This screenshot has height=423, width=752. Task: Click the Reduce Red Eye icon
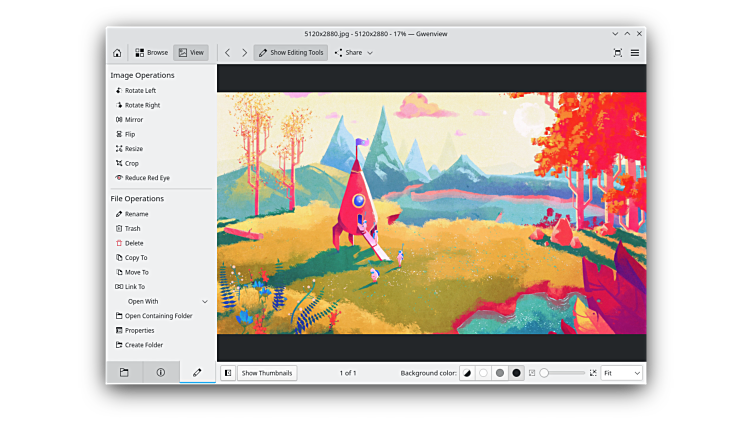[119, 178]
